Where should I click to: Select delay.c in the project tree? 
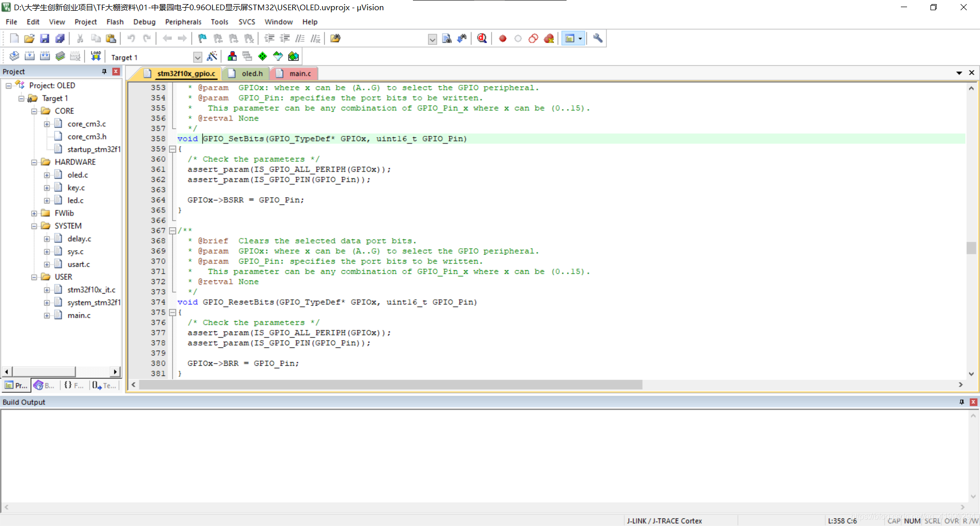pyautogui.click(x=80, y=239)
